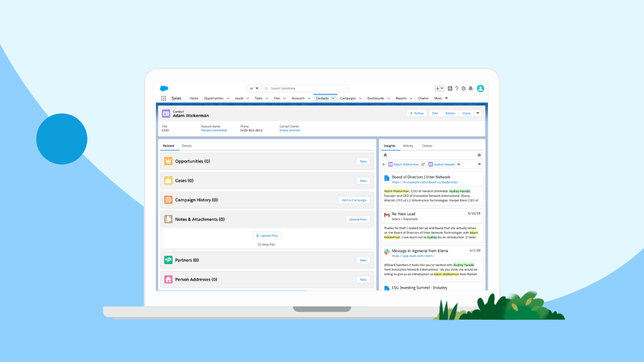
Task: Expand the Campaigns nav tab chevron
Action: coord(360,98)
